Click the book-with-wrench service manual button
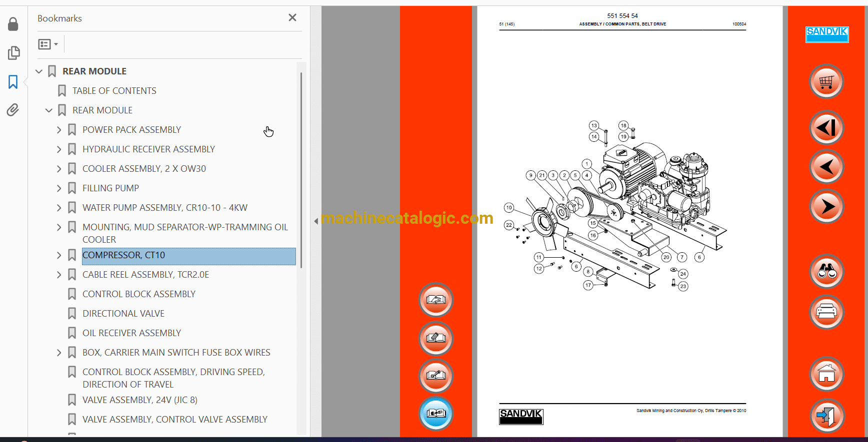Screen dimensions: 868x442 tap(436, 376)
